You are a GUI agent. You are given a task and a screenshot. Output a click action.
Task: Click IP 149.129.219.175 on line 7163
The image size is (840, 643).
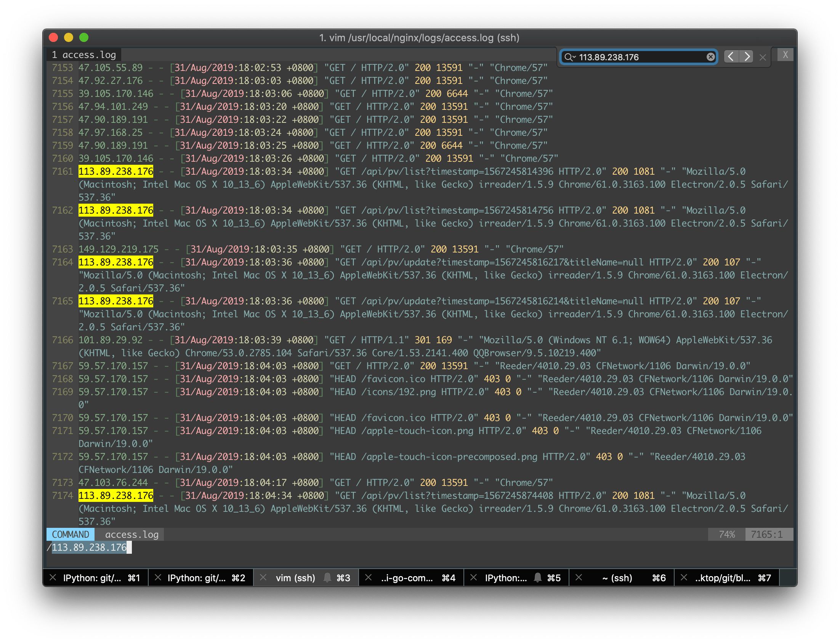(x=119, y=249)
